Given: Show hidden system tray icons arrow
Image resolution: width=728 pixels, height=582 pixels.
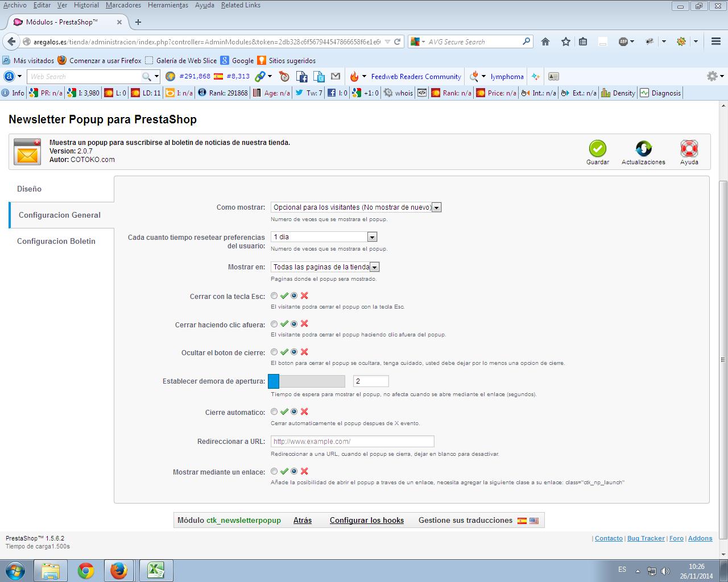Looking at the screenshot, I should 638,571.
